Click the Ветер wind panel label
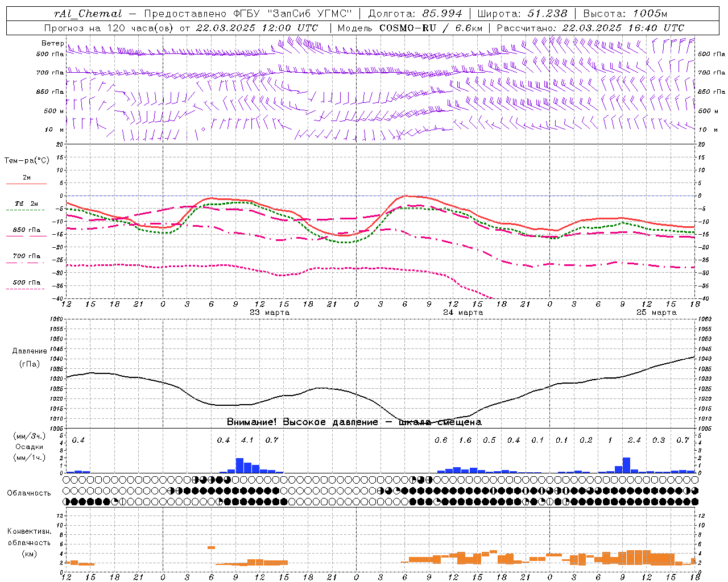 [53, 43]
